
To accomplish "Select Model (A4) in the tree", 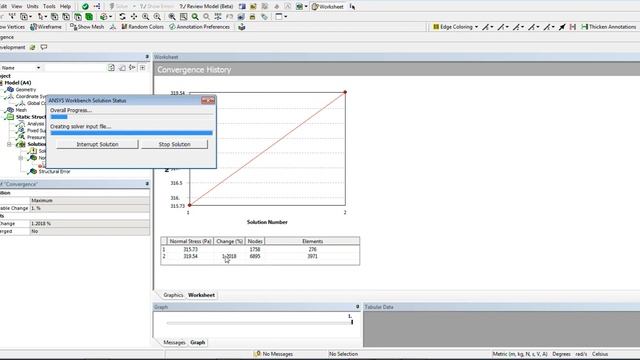I will pos(18,83).
